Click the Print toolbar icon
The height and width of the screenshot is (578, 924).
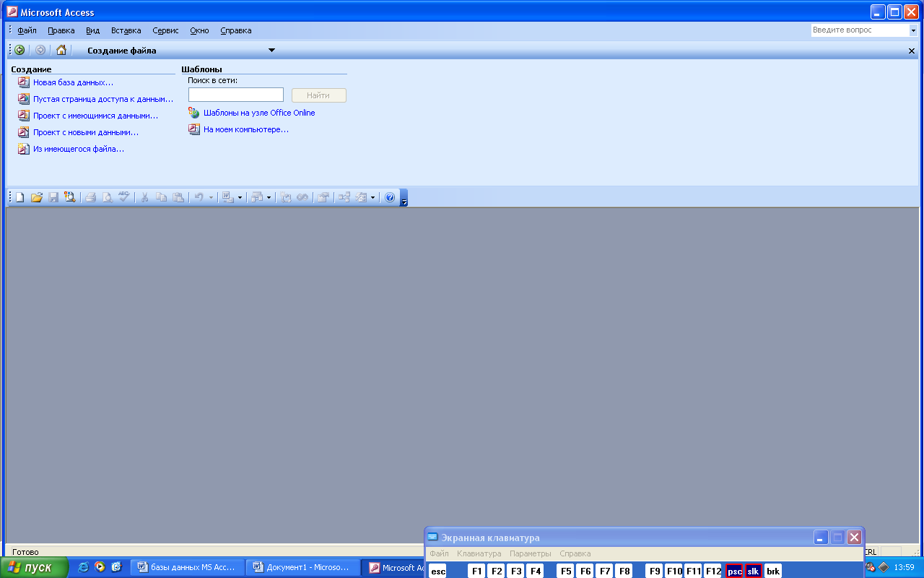click(91, 197)
